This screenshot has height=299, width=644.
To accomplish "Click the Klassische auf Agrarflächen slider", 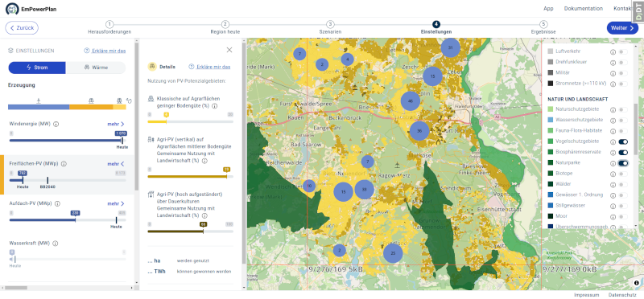I will coord(190,122).
